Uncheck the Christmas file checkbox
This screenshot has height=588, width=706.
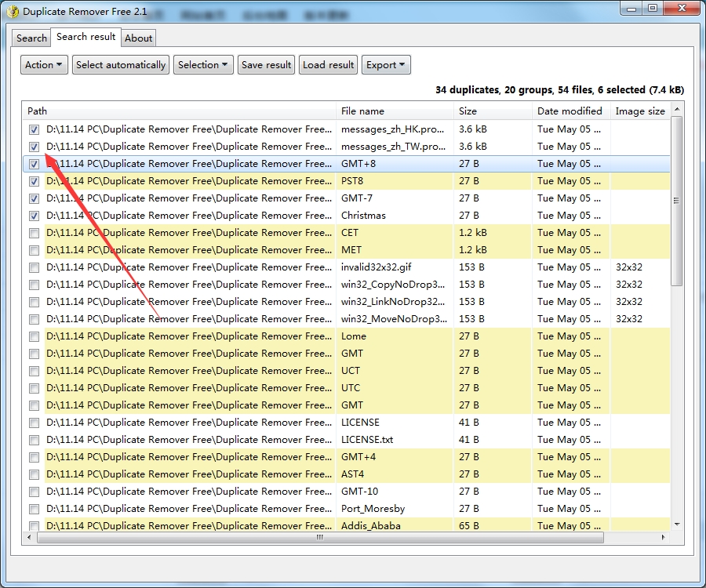click(34, 216)
